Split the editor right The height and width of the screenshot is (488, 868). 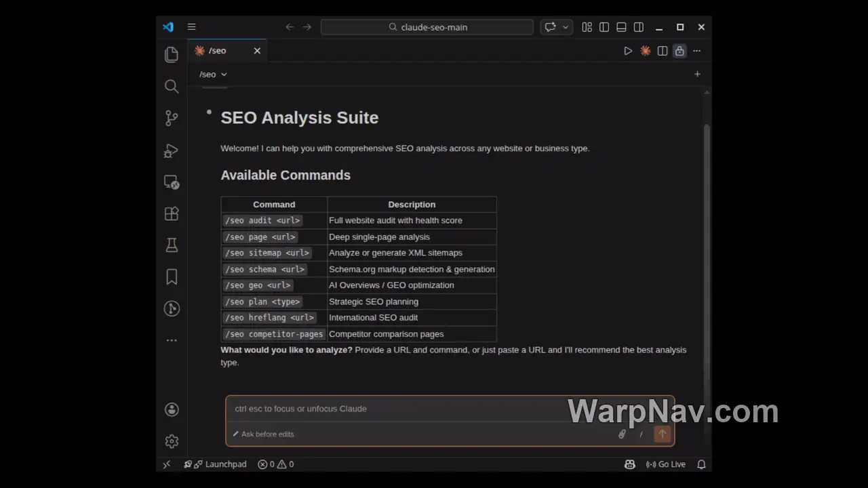(x=663, y=51)
